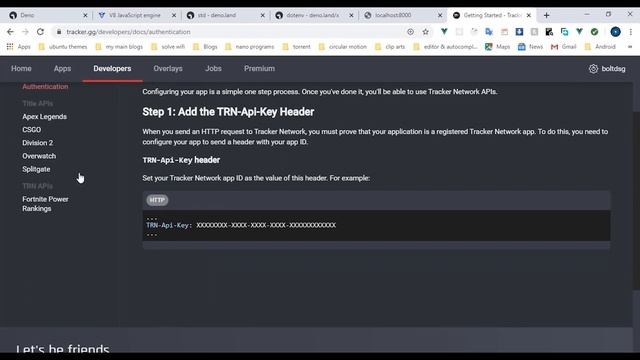This screenshot has width=640, height=360.
Task: Open the Blogs bookmark folder
Action: coord(205,47)
